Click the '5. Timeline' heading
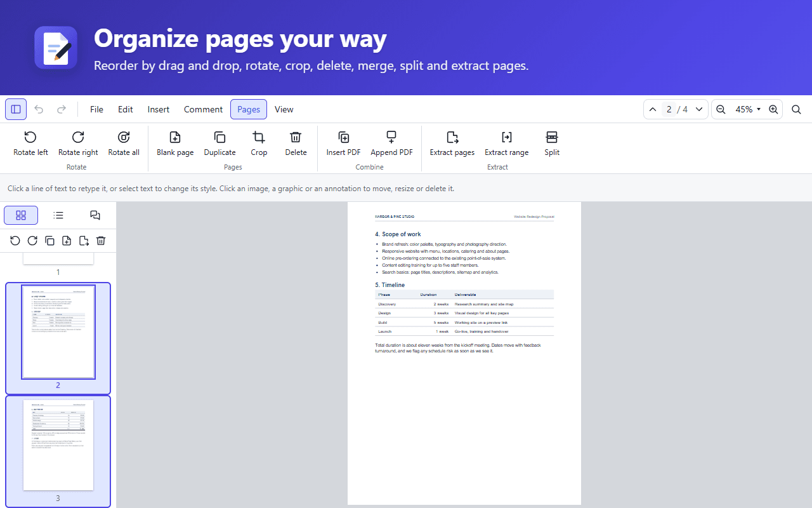This screenshot has height=508, width=812. tap(390, 285)
